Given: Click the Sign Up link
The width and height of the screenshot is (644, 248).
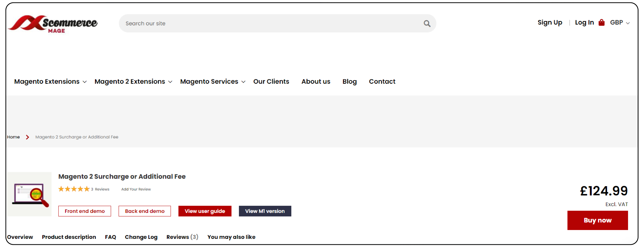Looking at the screenshot, I should tap(550, 23).
